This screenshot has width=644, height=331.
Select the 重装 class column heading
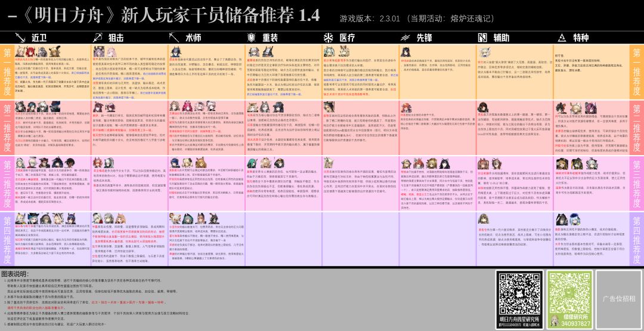270,38
